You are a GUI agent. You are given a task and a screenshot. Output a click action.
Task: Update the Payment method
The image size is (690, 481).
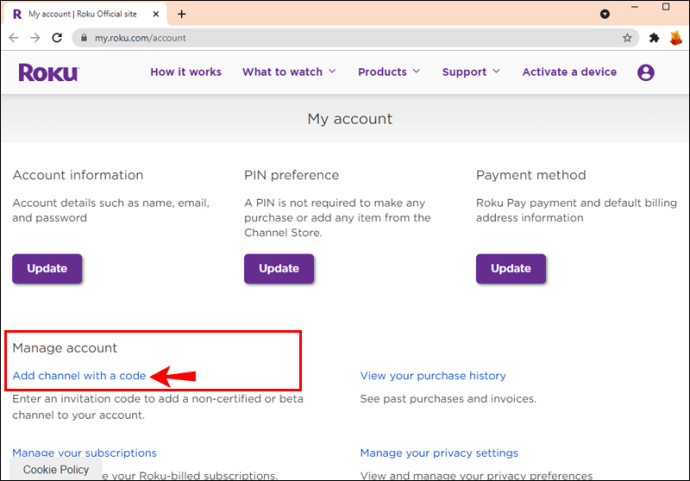point(511,268)
